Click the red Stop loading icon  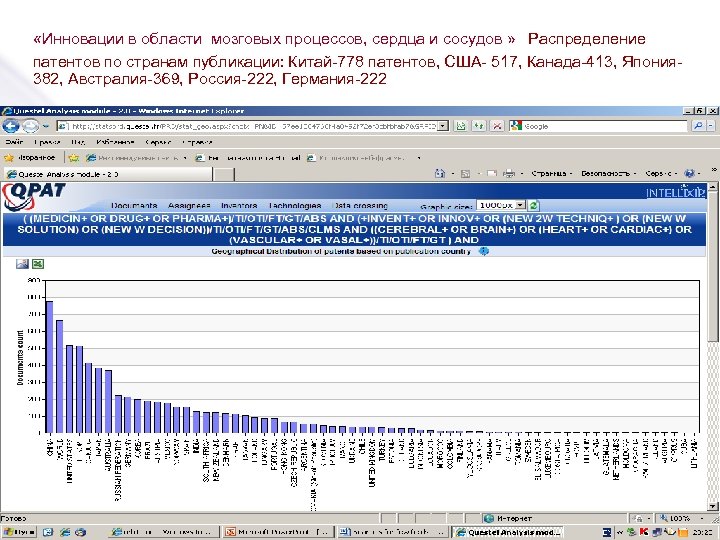(496, 126)
